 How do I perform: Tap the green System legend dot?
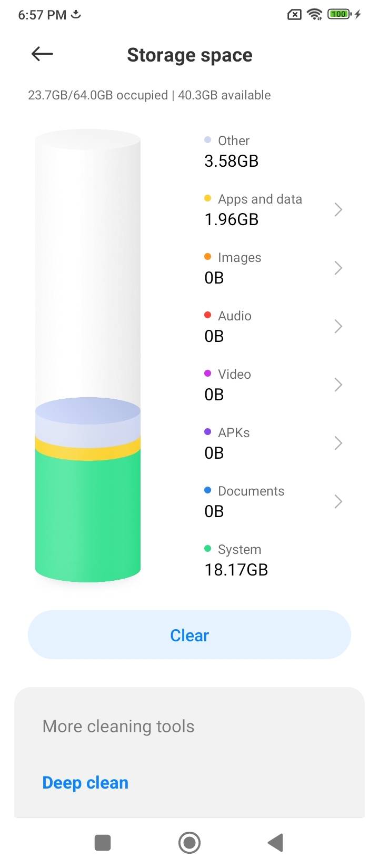coord(207,549)
